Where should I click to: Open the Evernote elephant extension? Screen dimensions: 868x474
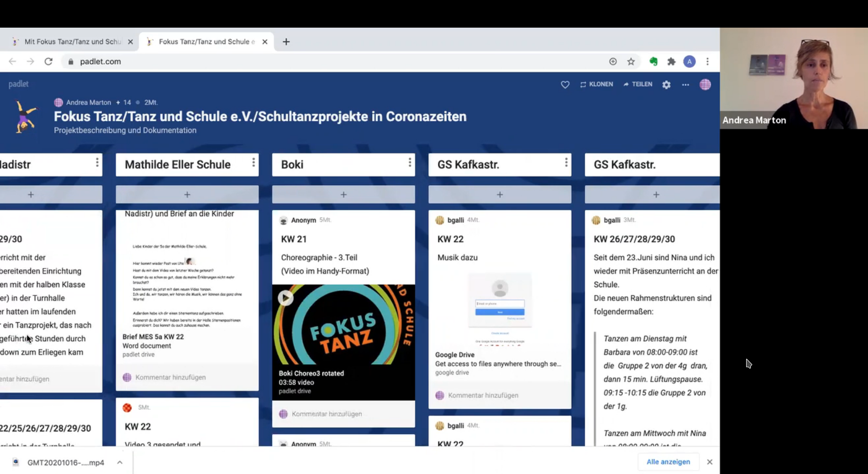(x=653, y=61)
